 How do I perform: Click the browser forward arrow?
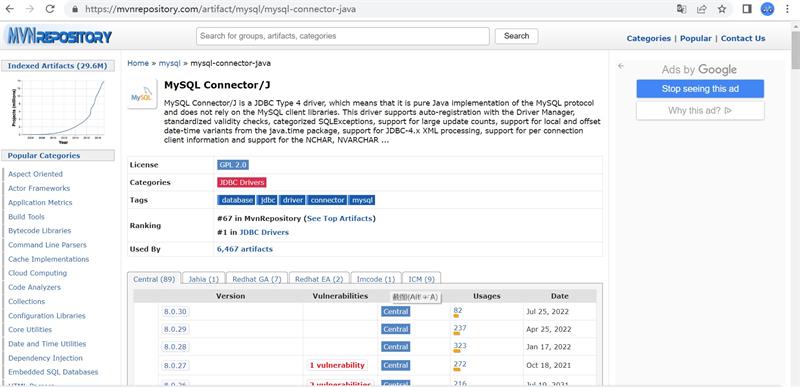click(x=30, y=9)
